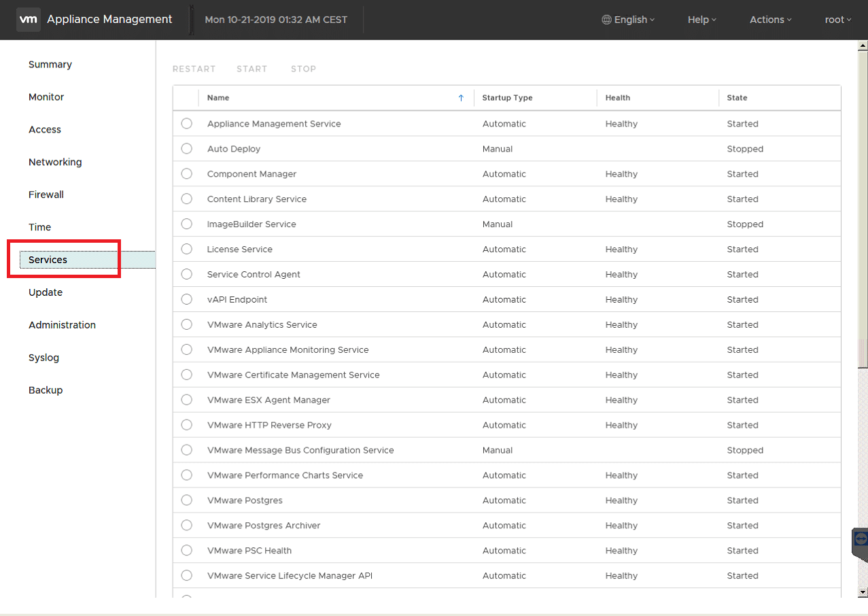
Task: Click Started in the VMware PSC Health row
Action: 742,551
